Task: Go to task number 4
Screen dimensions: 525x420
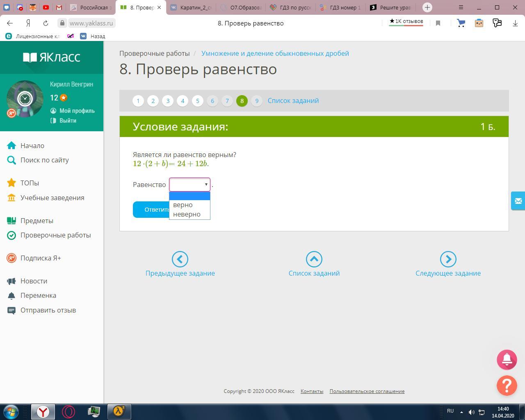Action: tap(183, 101)
